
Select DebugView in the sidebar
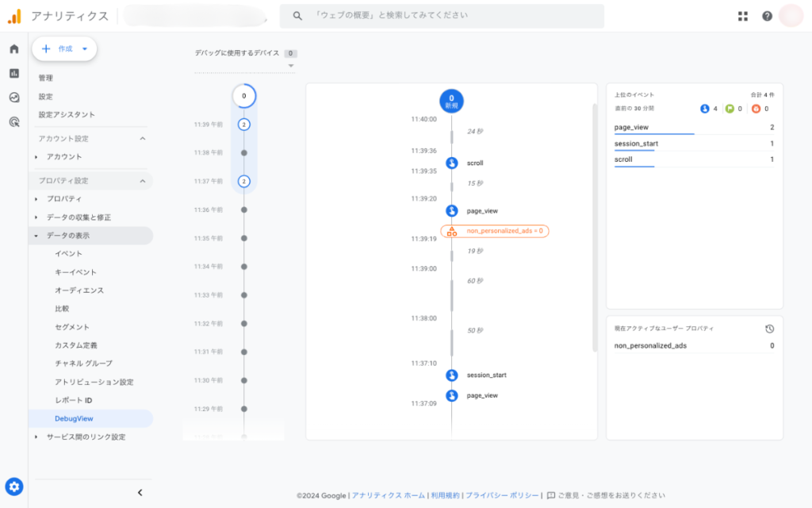tap(74, 418)
